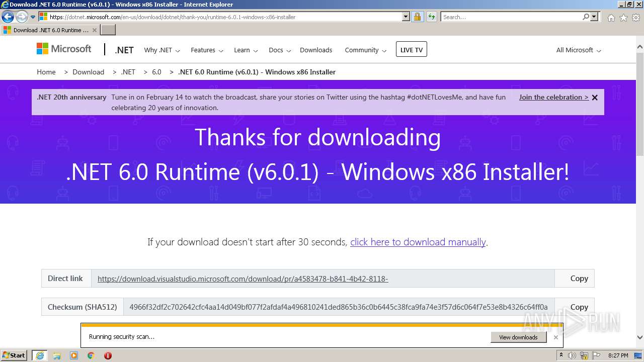Click the Direct link label
The height and width of the screenshot is (362, 644).
pyautogui.click(x=65, y=278)
